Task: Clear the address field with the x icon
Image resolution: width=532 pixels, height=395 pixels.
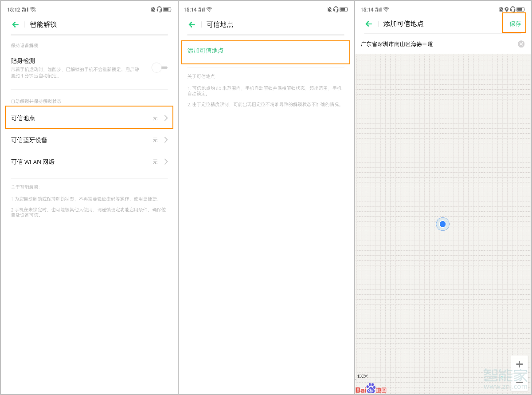Action: coord(521,43)
